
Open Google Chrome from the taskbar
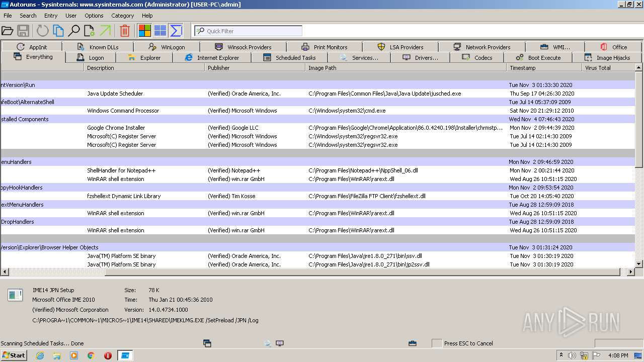click(x=91, y=355)
